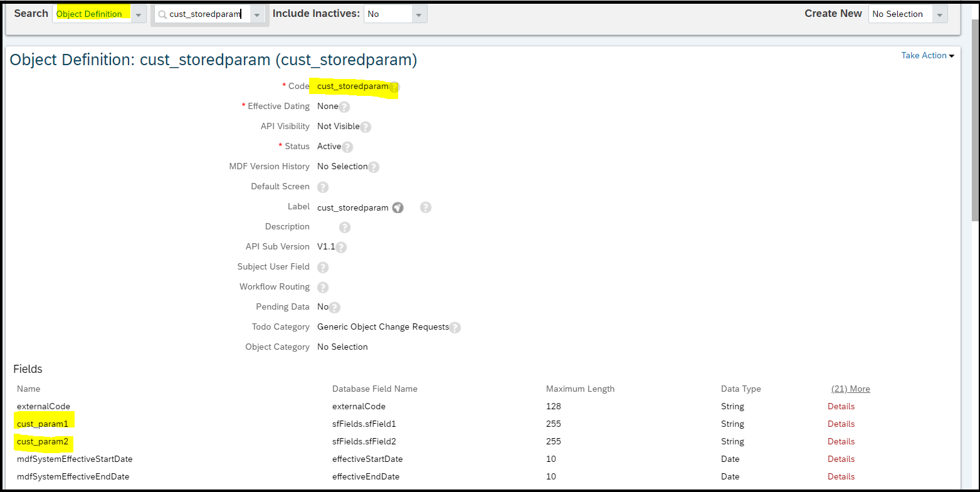Screen dimensions: 980x492
Task: Click the help icon for Default Screen
Action: tap(323, 187)
